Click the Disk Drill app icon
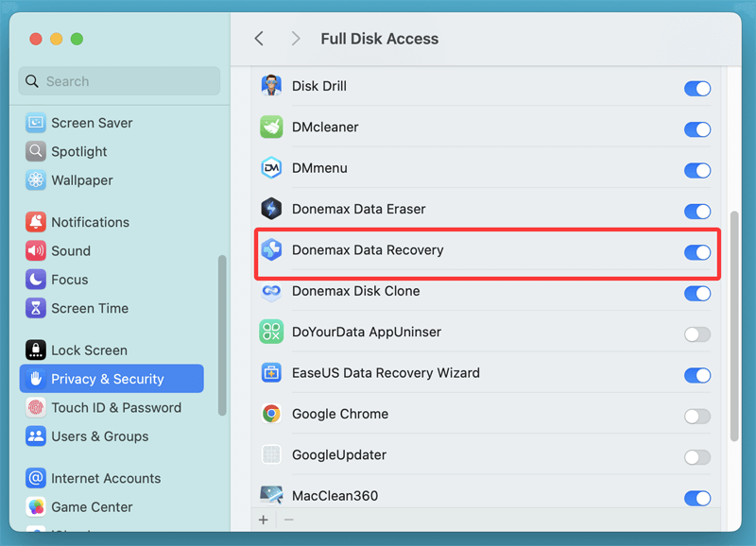The width and height of the screenshot is (756, 546). pos(271,86)
